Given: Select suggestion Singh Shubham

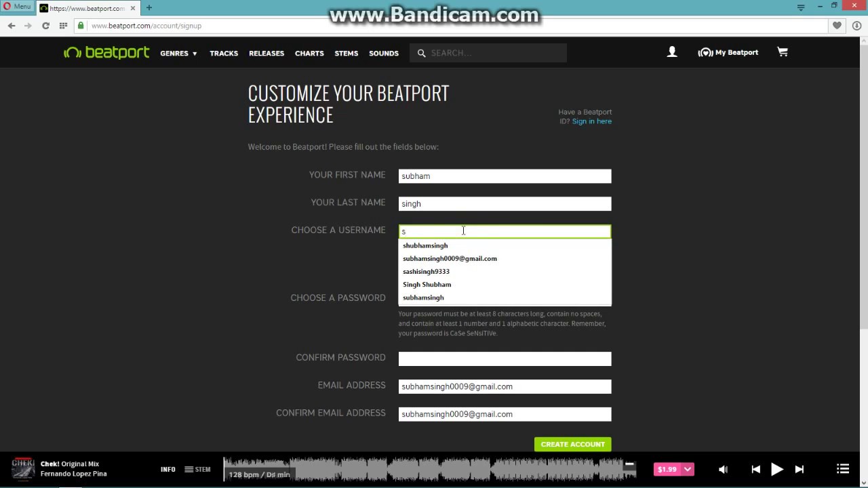Looking at the screenshot, I should (505, 285).
